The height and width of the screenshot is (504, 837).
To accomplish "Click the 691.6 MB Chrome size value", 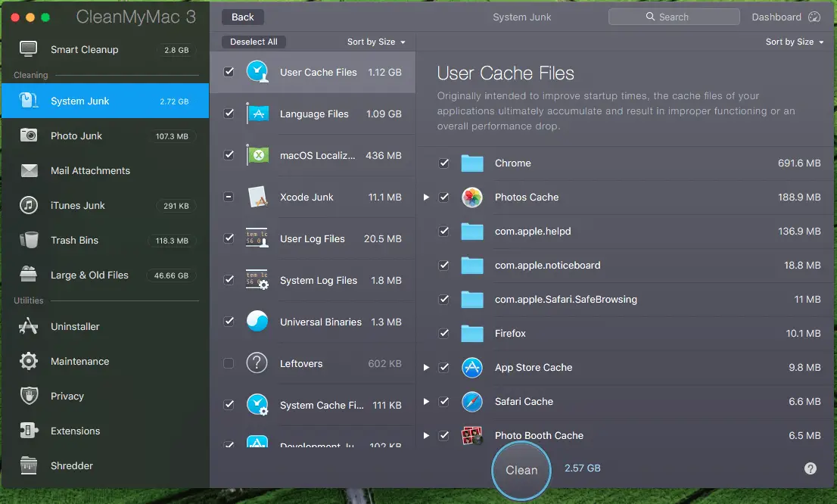I will [799, 163].
